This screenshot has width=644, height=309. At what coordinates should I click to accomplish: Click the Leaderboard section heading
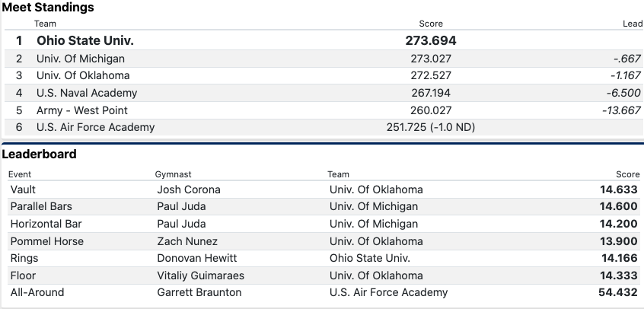[x=39, y=154]
